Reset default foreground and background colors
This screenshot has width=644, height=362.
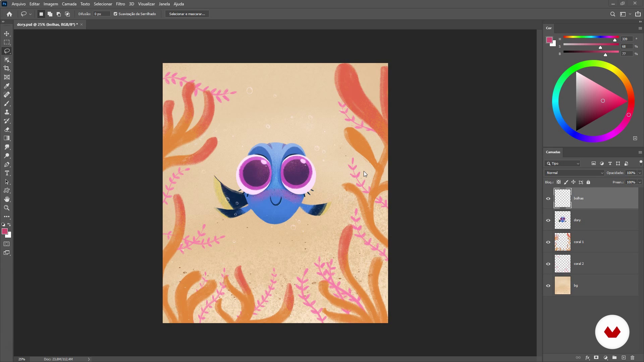tap(3, 225)
